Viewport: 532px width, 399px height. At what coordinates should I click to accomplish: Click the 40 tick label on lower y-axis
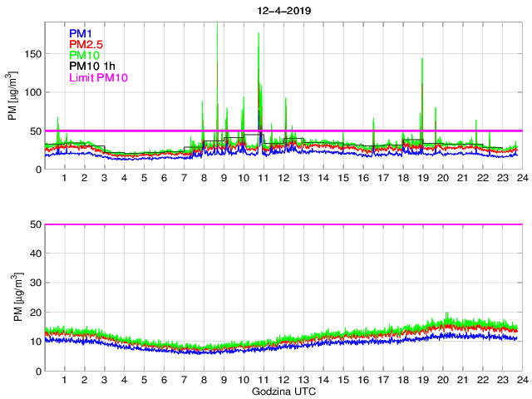tap(35, 254)
